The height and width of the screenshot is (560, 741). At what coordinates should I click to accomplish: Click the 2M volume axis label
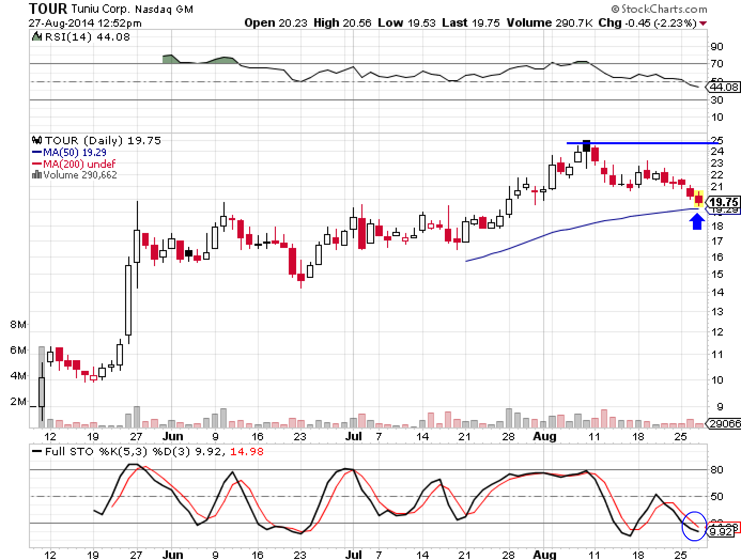pos(18,401)
